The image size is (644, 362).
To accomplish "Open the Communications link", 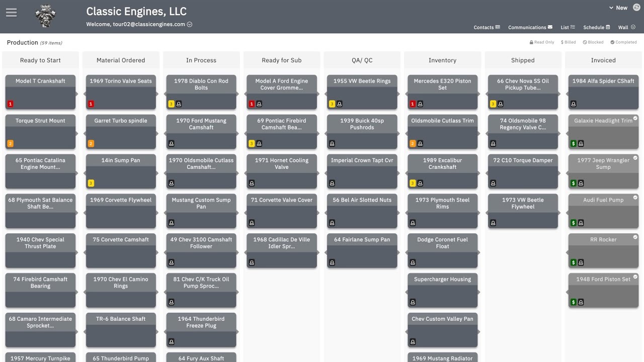I will coord(530,27).
